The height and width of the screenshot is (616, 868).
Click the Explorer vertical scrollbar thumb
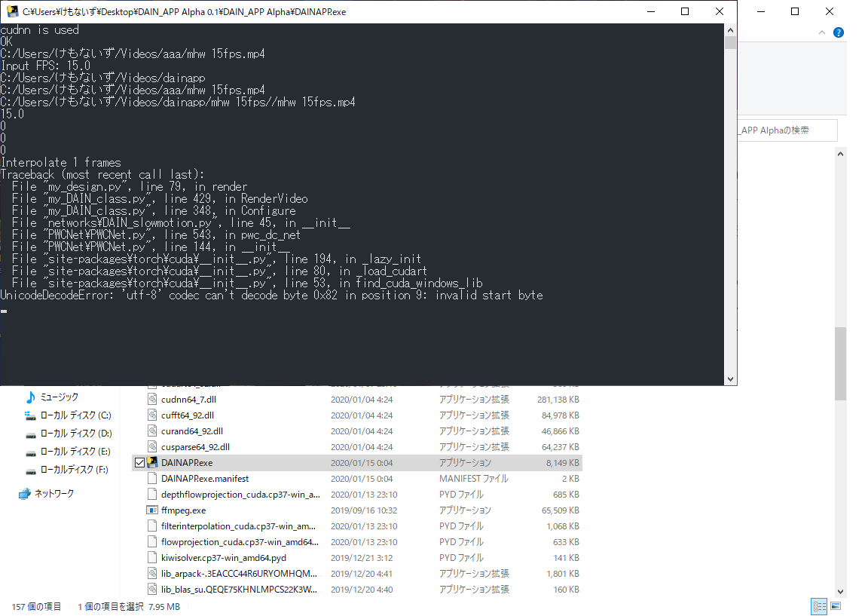pyautogui.click(x=840, y=363)
